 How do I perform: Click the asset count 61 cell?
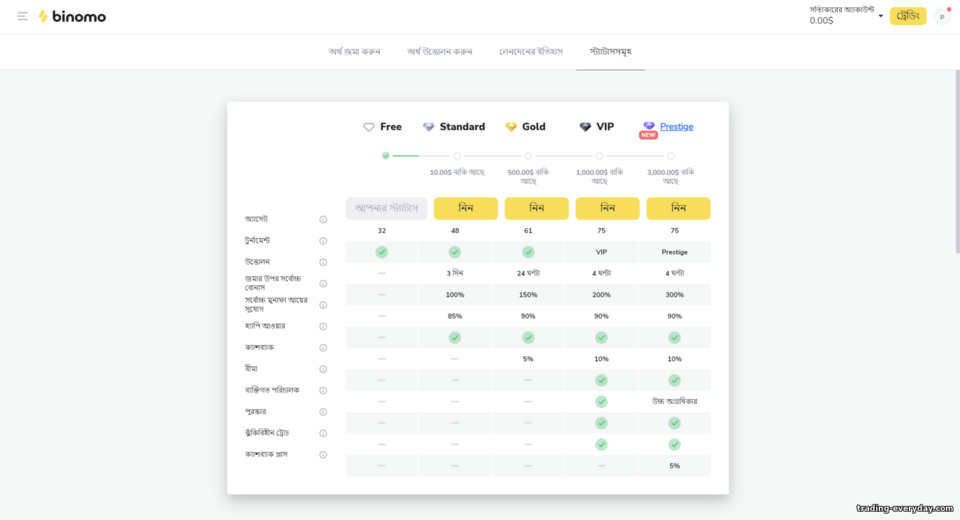528,231
